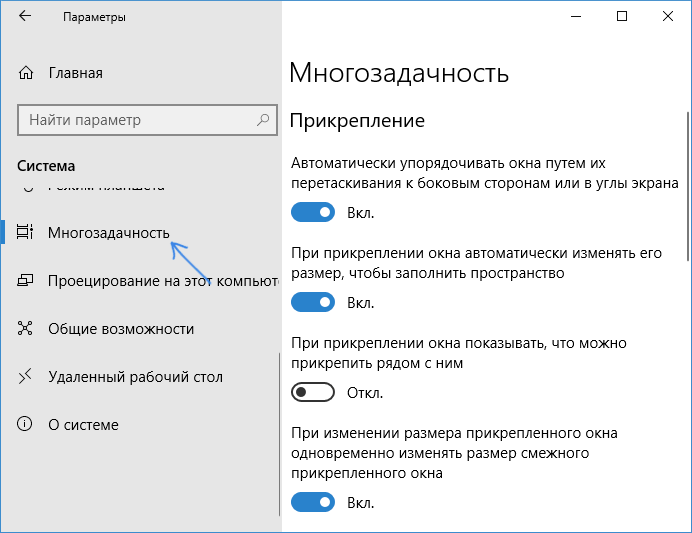
Task: Close the Параметры window
Action: click(668, 16)
